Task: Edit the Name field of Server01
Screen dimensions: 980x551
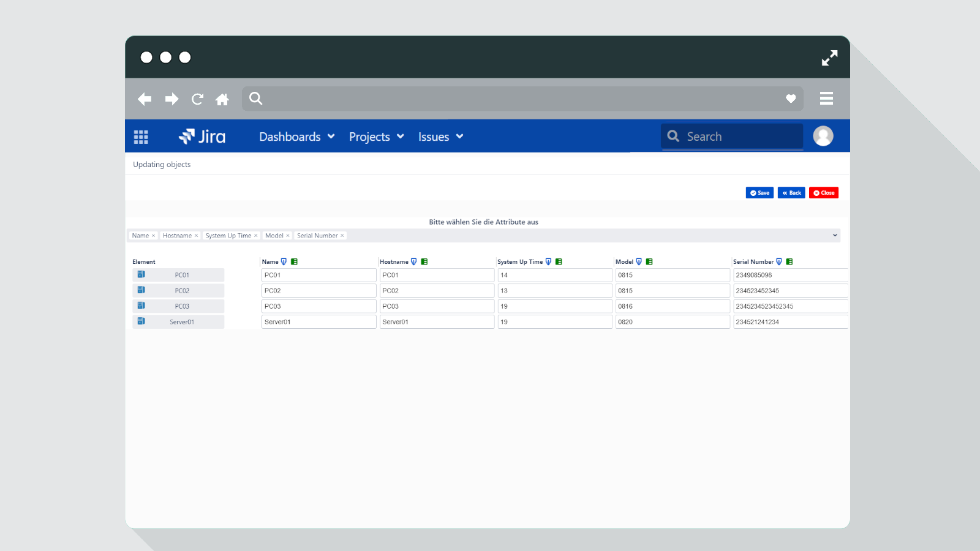Action: tap(319, 321)
